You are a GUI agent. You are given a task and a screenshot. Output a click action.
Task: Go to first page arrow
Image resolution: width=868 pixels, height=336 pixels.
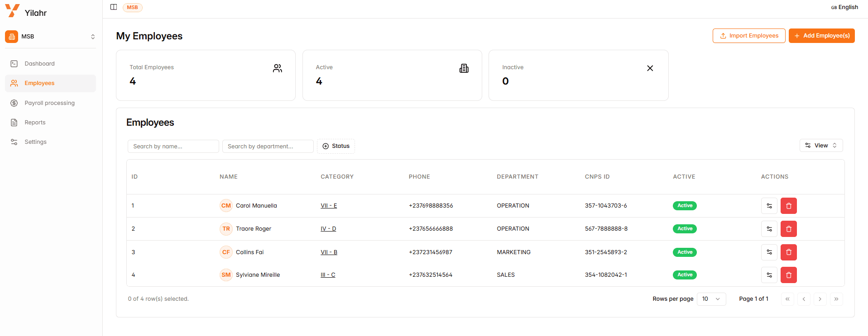tap(787, 299)
